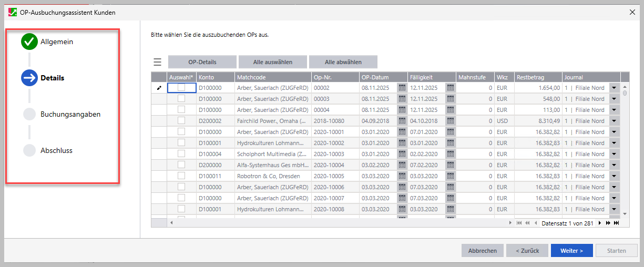Open Fälligkeit calendar for OP 00003

click(451, 99)
